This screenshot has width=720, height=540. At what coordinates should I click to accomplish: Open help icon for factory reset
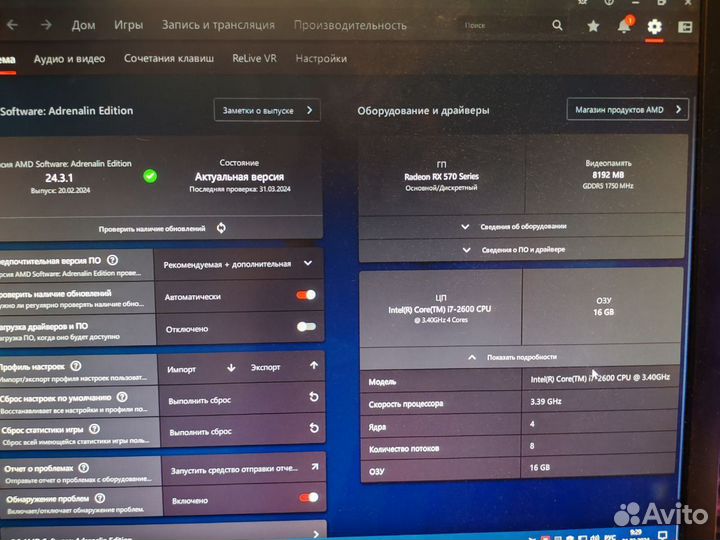(122, 397)
